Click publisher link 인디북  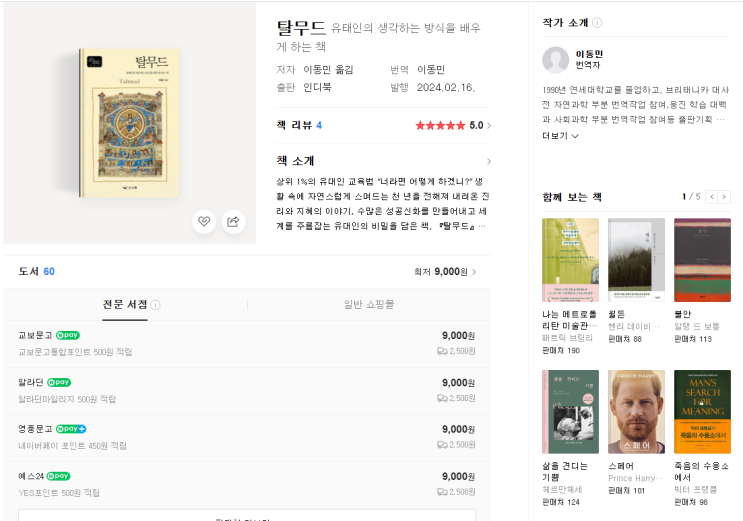pyautogui.click(x=317, y=87)
